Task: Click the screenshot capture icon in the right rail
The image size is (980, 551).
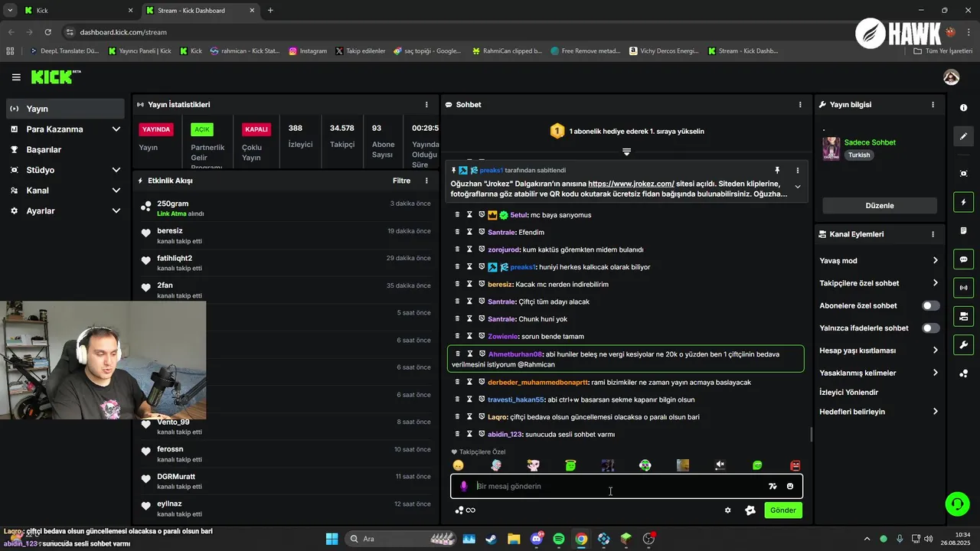Action: [x=963, y=174]
